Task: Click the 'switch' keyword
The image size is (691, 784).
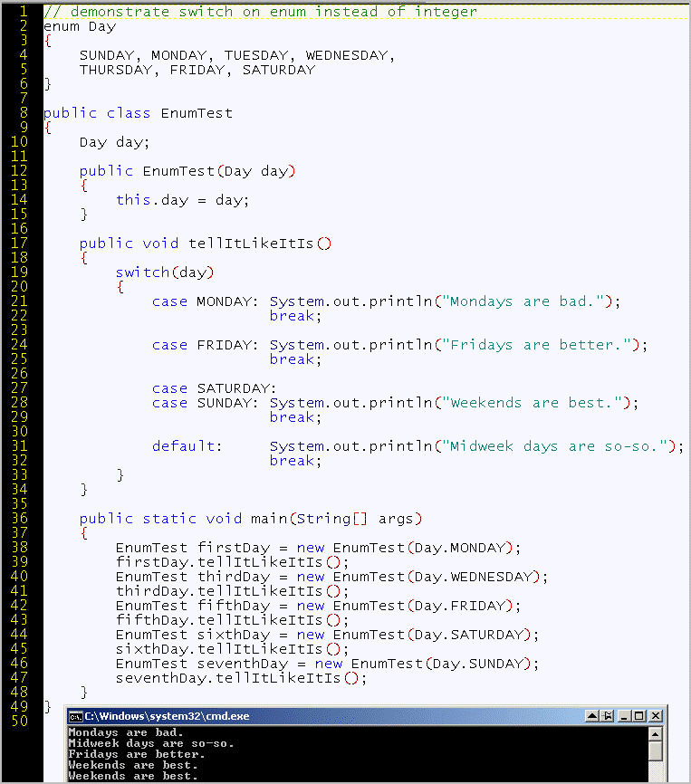Action: (x=142, y=272)
